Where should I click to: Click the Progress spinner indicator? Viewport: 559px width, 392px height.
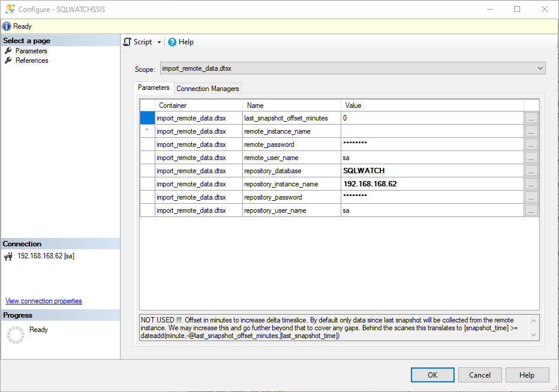coord(16,335)
